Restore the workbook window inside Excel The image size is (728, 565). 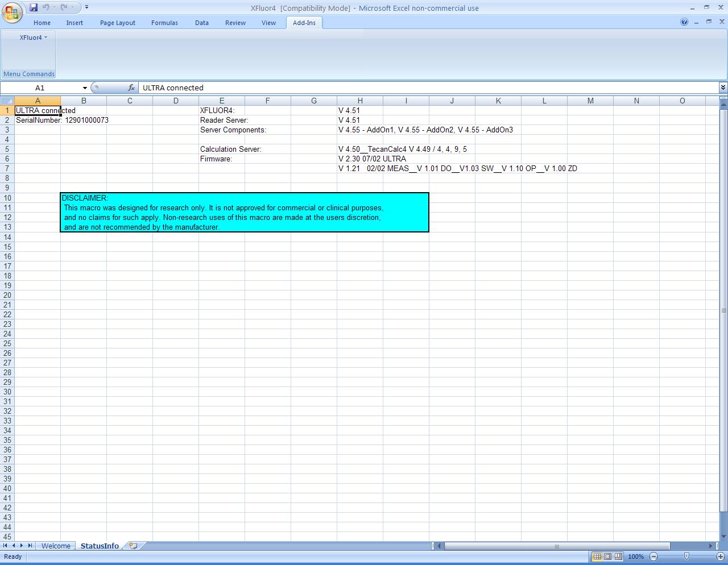(x=709, y=22)
